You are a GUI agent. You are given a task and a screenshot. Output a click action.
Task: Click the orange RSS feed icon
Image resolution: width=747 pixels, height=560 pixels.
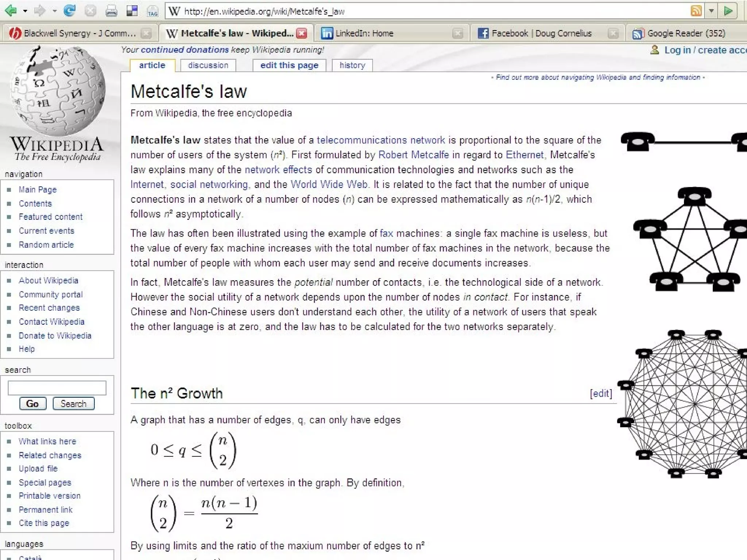tap(696, 11)
